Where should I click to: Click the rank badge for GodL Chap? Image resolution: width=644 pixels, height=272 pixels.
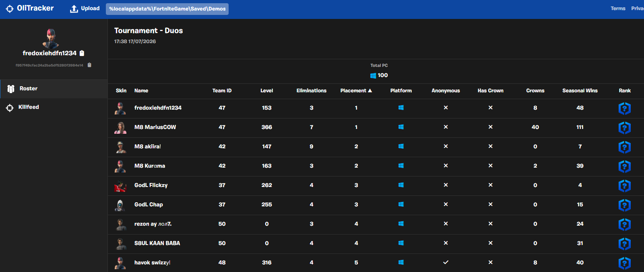point(625,205)
